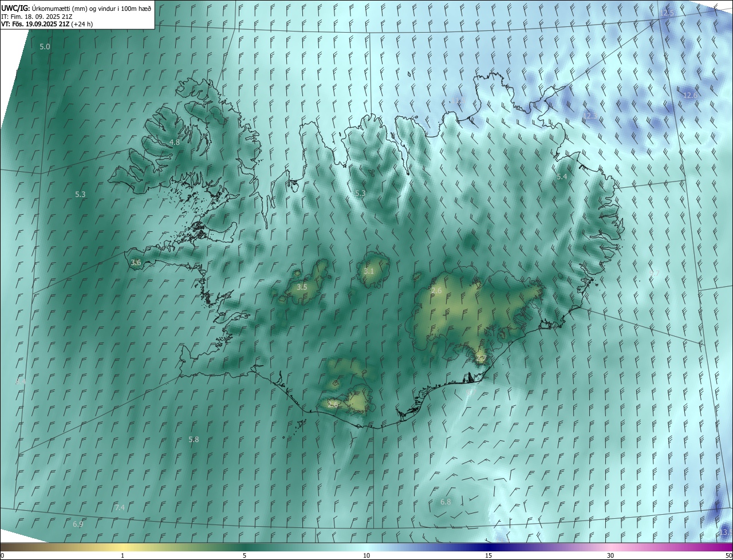Viewport: 733px width, 560px height.
Task: Click the 5.0 value label on the map
Action: [x=45, y=46]
